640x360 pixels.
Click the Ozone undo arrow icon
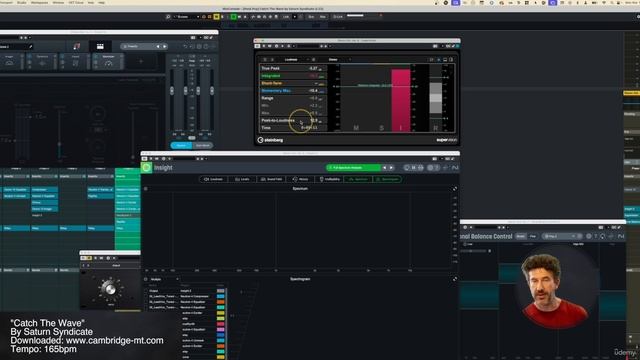tap(184, 47)
